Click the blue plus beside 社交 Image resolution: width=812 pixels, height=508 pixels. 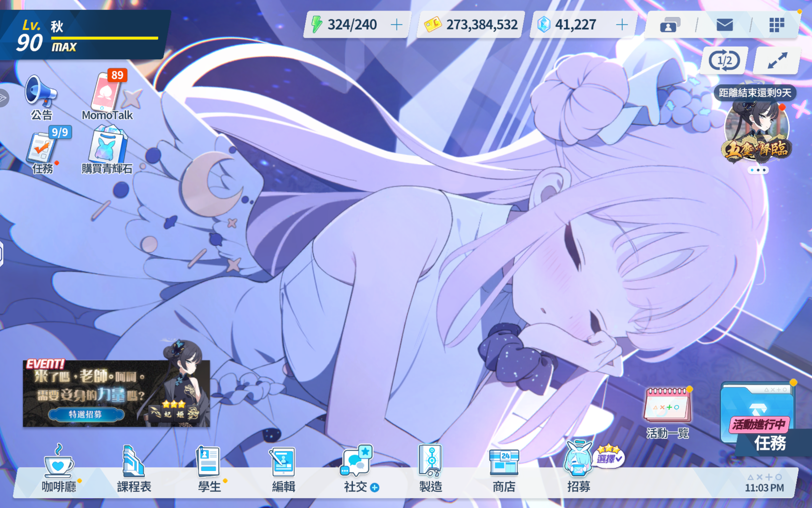375,488
